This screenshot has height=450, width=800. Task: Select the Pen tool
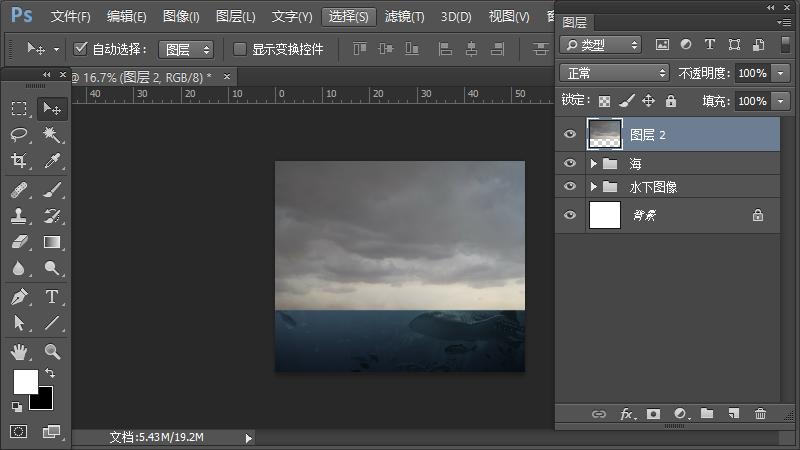(x=19, y=296)
